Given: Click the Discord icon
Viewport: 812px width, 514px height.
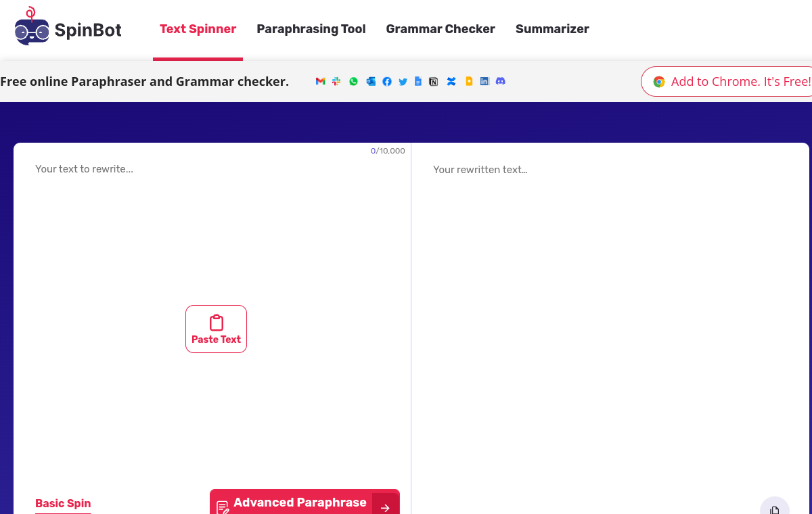Looking at the screenshot, I should coord(501,81).
